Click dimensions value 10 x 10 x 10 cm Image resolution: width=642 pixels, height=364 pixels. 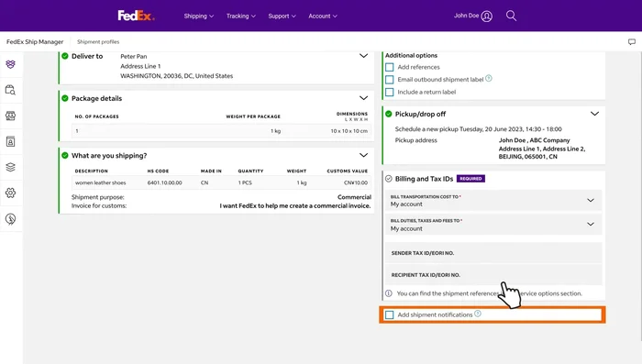(x=349, y=131)
